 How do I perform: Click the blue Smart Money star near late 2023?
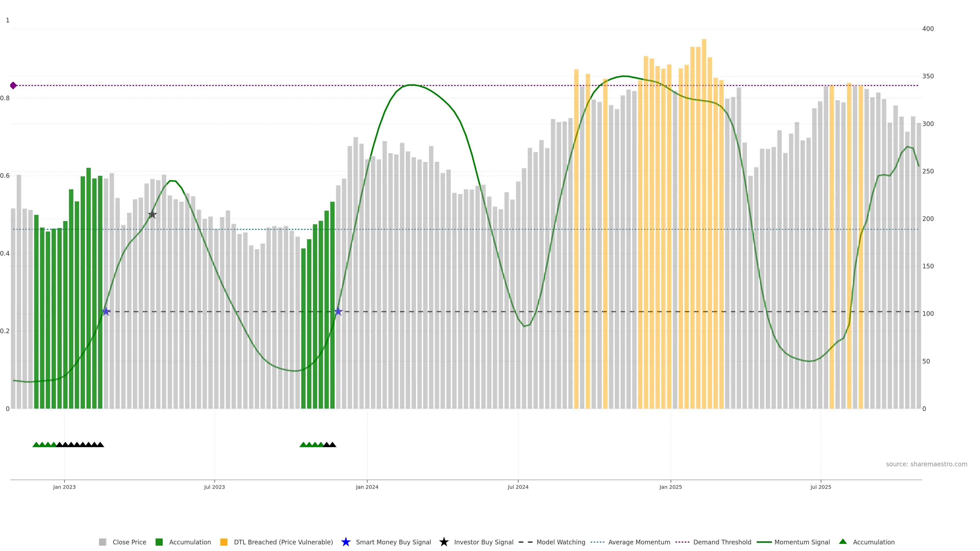[x=338, y=311]
